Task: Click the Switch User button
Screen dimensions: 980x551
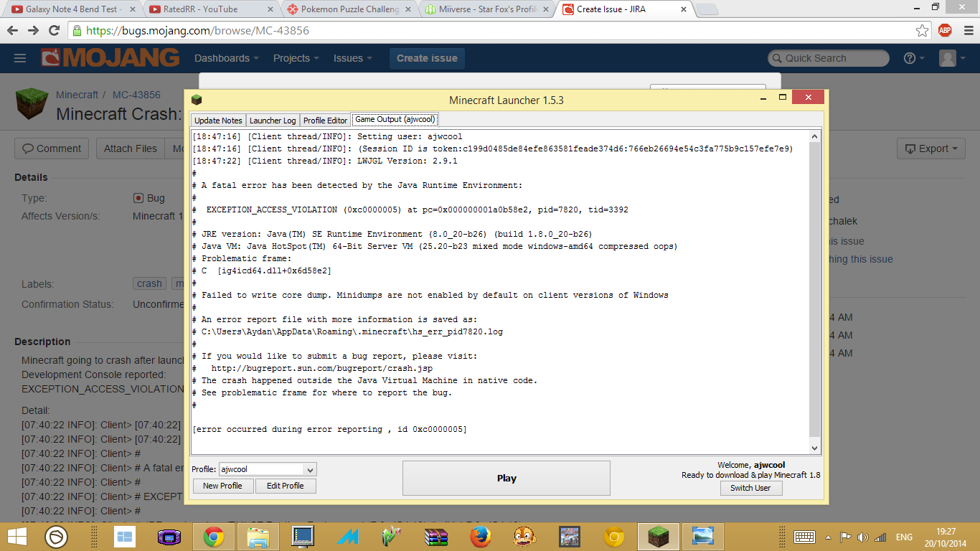Action: pyautogui.click(x=750, y=488)
